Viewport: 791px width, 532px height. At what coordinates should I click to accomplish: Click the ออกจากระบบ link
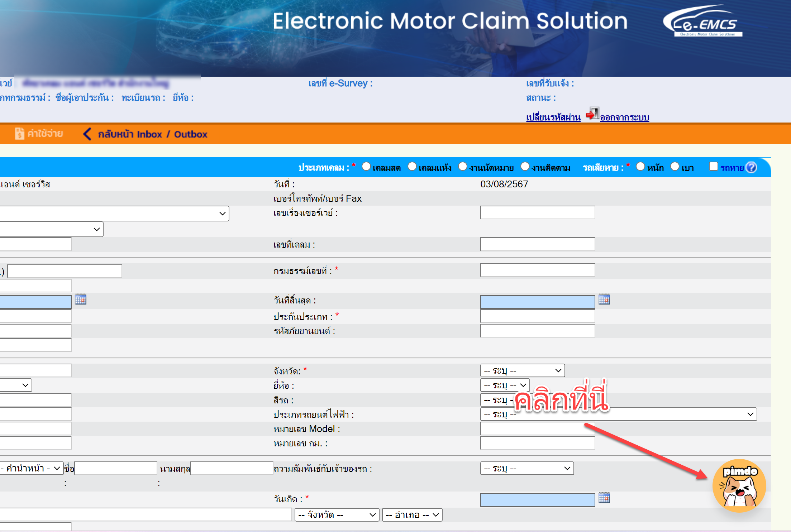pyautogui.click(x=624, y=118)
